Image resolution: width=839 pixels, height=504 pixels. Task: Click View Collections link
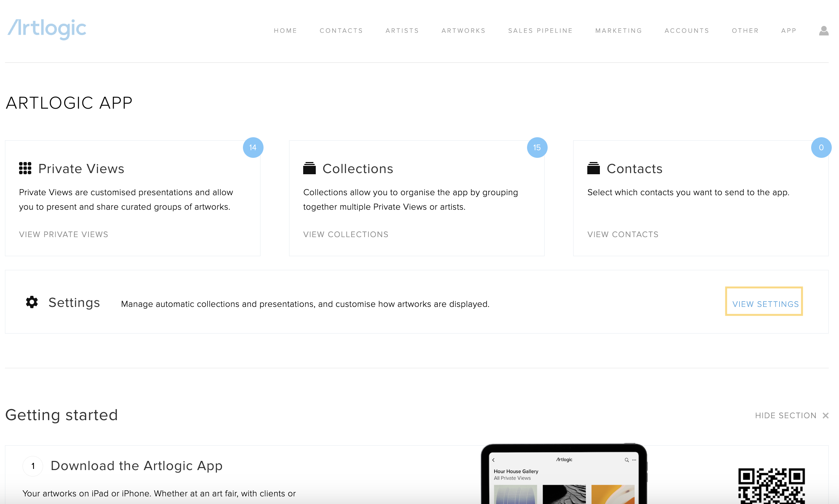[346, 234]
